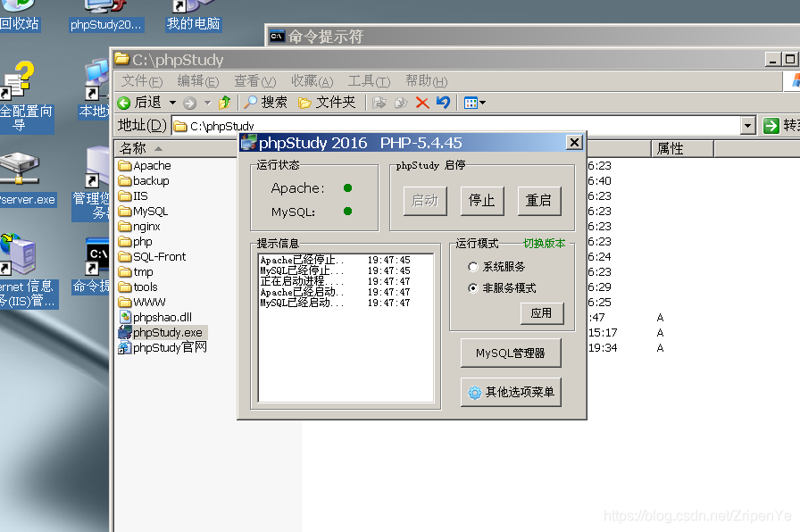Screen dimensions: 800x532
Task: Click the Back arrow icon in Explorer toolbar
Action: click(x=124, y=103)
